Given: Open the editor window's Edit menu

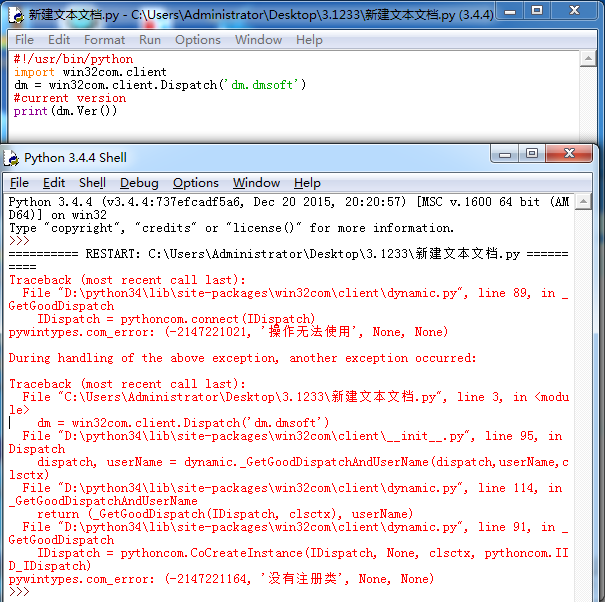Looking at the screenshot, I should [x=59, y=40].
